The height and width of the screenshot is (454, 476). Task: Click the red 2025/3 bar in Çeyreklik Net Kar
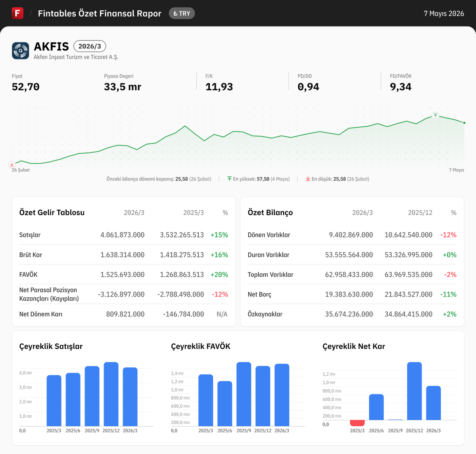click(x=357, y=423)
